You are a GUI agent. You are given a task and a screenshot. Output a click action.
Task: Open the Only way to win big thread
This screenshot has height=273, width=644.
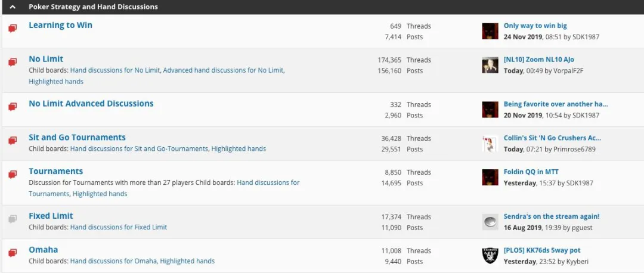(535, 26)
